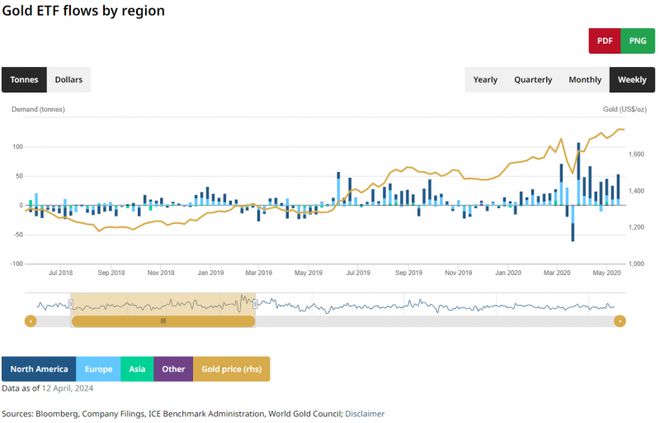Select the Weekly time interval
The image size is (660, 423).
632,80
